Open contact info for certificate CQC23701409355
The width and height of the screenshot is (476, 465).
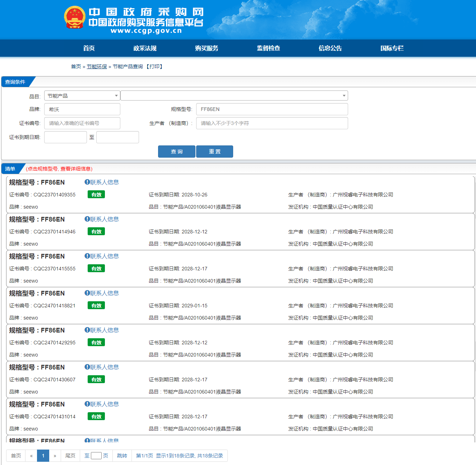pyautogui.click(x=102, y=182)
